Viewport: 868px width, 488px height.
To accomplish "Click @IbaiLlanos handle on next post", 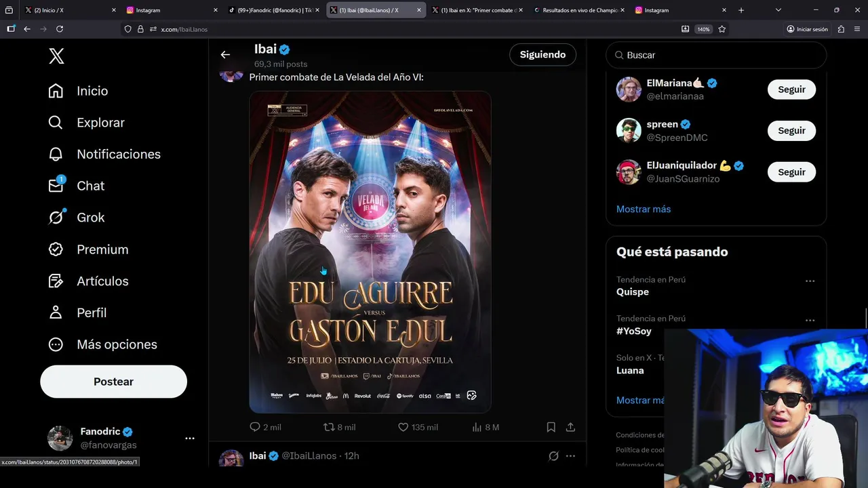I will 309,455.
